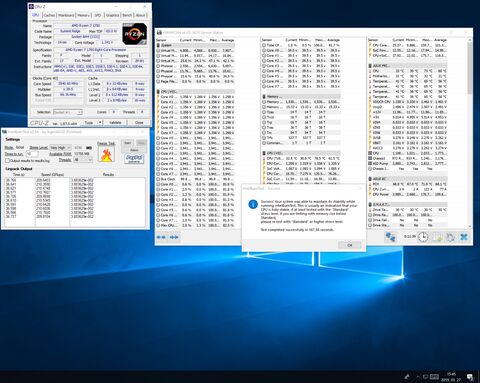Screen dimensions: 480x383
Task: Click HWiNFO blue X close-sensors icon
Action: (464, 237)
